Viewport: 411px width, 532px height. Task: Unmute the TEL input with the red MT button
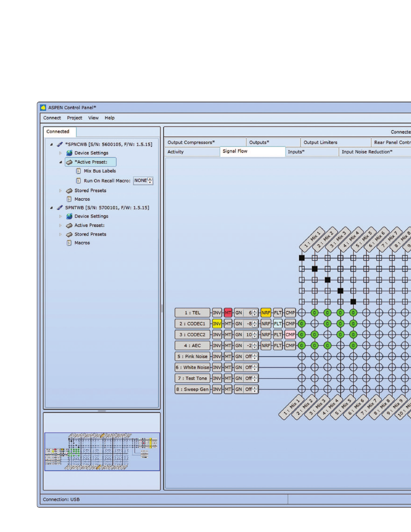tap(228, 313)
